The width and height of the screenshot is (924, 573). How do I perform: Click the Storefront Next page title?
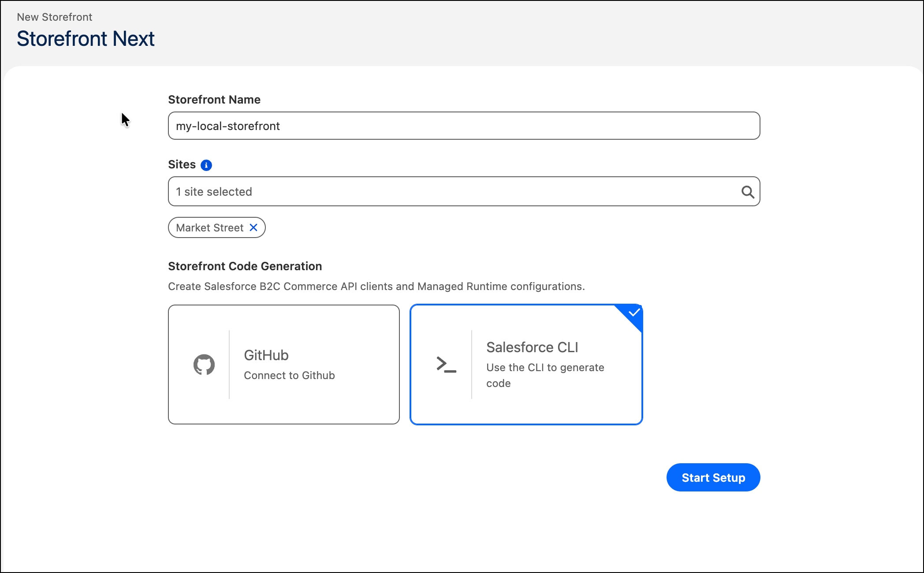(x=86, y=38)
